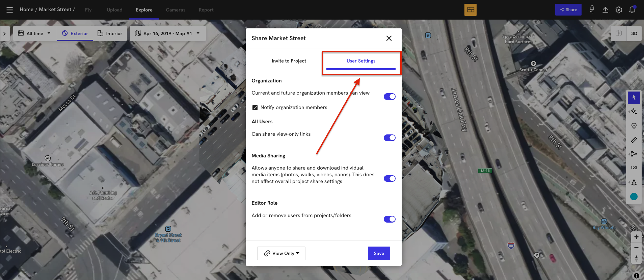Select the location pin marker tool

(x=634, y=126)
